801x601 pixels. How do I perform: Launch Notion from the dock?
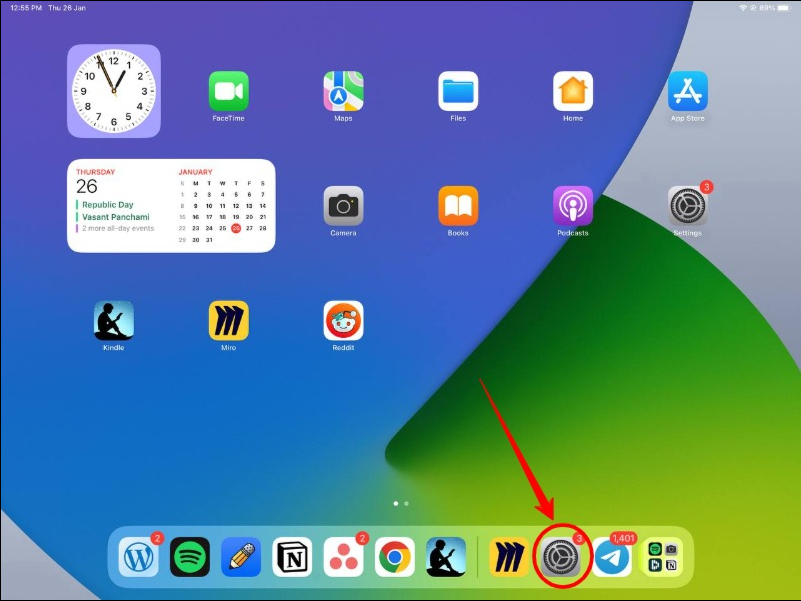click(x=292, y=557)
